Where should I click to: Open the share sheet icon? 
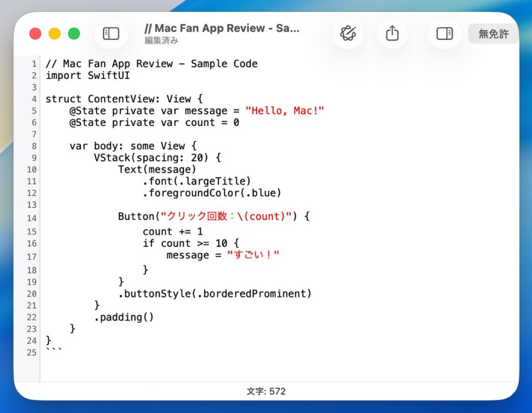pyautogui.click(x=392, y=34)
